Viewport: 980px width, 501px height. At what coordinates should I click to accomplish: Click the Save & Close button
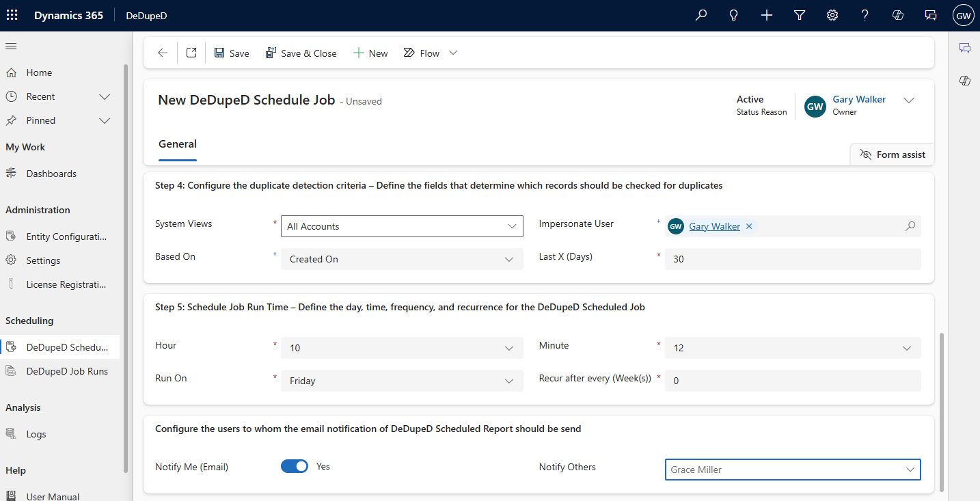click(x=301, y=53)
